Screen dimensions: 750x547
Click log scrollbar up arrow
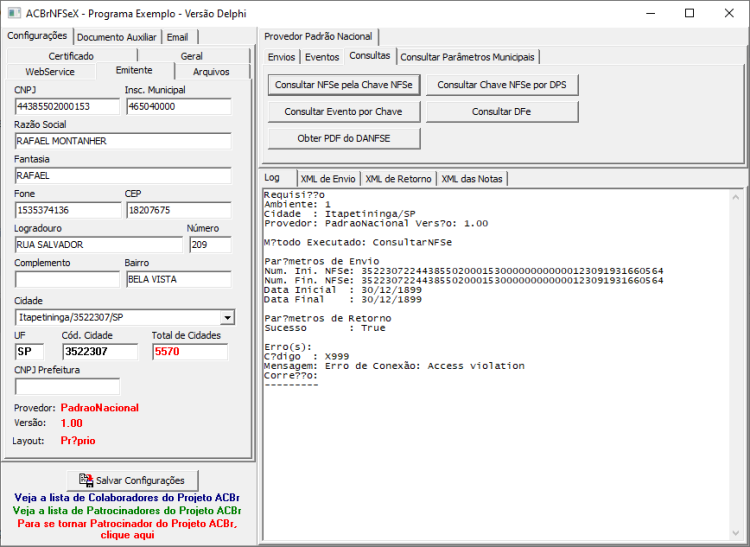point(736,197)
